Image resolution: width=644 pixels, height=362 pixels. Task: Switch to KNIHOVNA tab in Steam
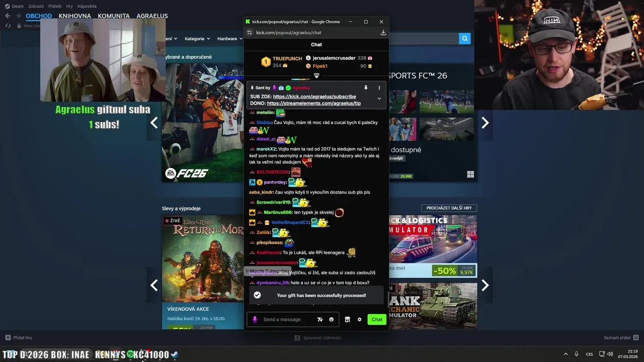74,16
